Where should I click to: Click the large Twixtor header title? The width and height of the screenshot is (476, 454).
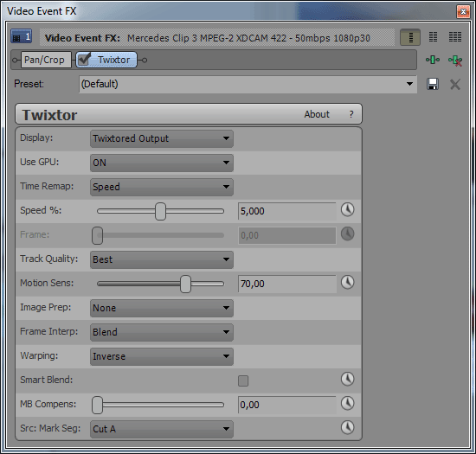49,115
